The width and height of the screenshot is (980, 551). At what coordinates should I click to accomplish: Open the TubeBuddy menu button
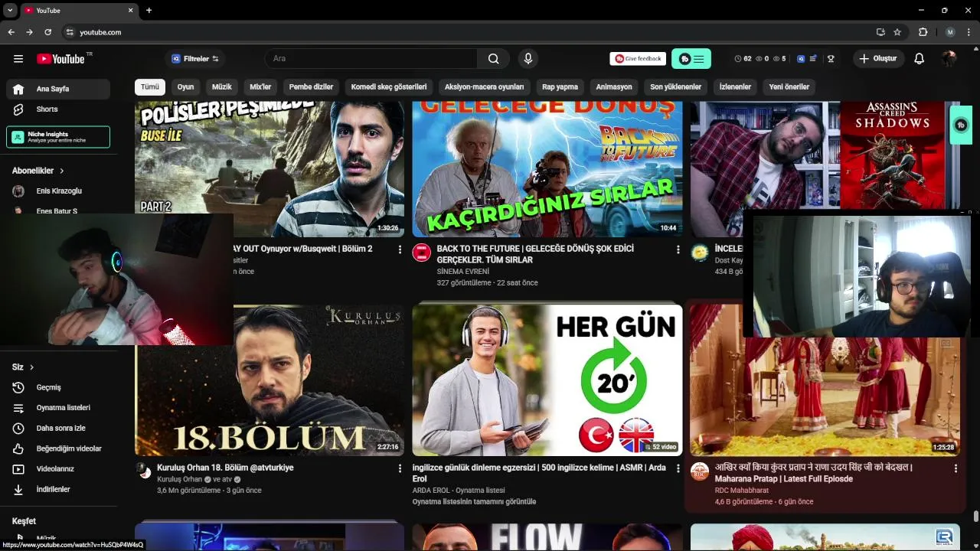pyautogui.click(x=691, y=59)
